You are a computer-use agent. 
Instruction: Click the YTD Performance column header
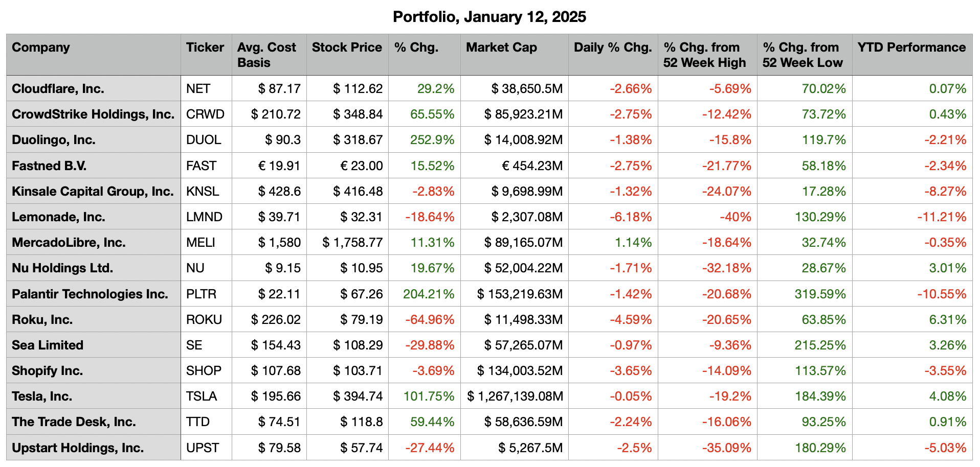click(911, 48)
